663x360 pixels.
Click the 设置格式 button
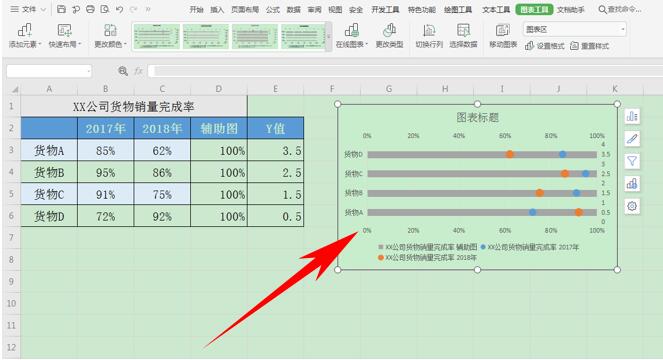(x=545, y=46)
